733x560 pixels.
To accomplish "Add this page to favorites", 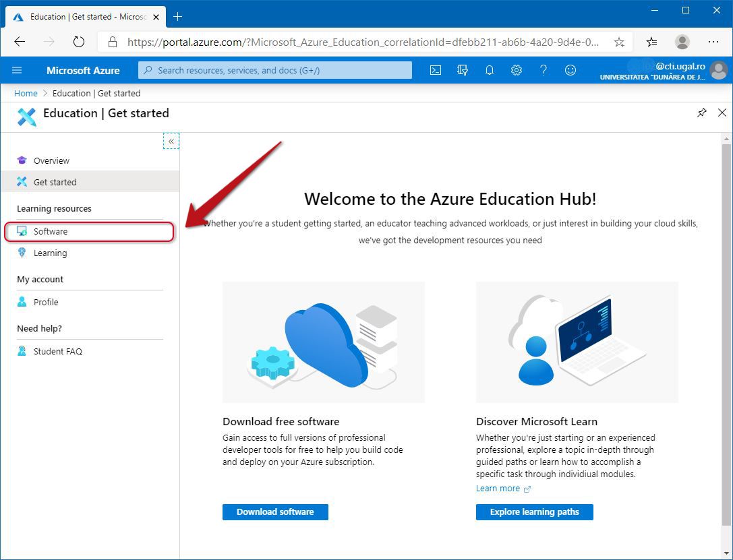I will [x=620, y=42].
